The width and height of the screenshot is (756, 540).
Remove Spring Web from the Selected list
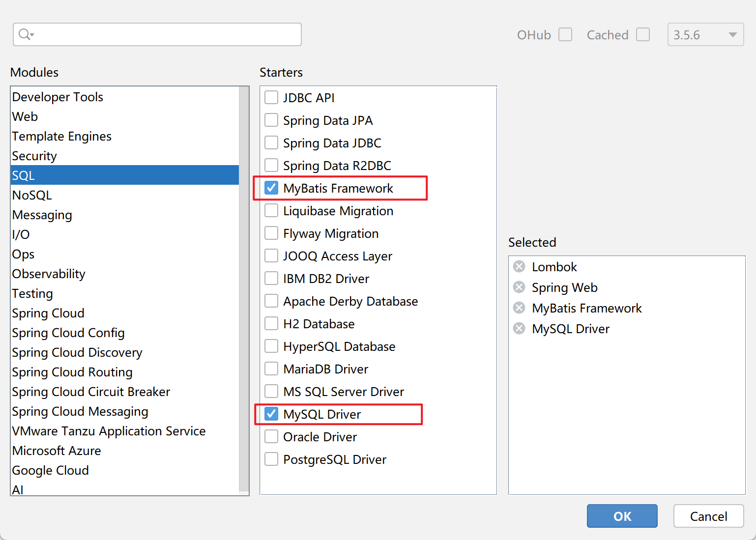pyautogui.click(x=519, y=287)
